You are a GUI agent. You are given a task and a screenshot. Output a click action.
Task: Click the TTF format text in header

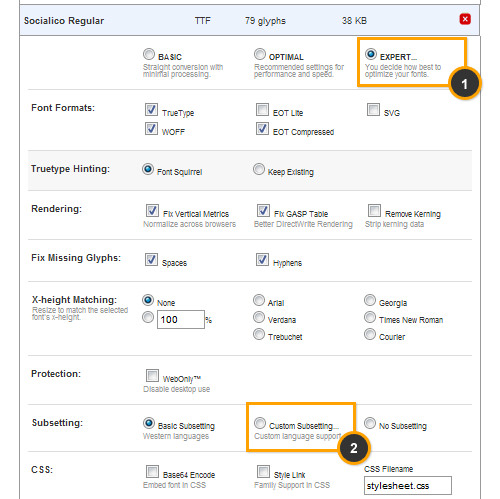pyautogui.click(x=203, y=21)
